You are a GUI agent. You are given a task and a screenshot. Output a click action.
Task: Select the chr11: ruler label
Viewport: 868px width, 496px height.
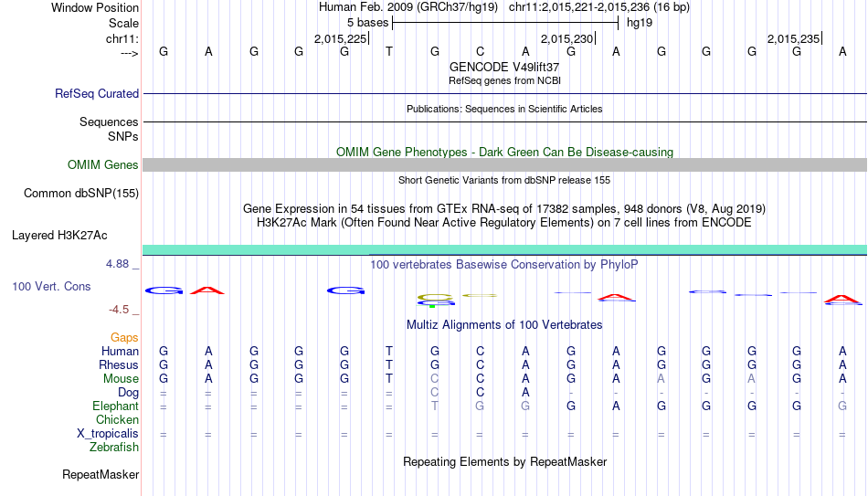122,38
